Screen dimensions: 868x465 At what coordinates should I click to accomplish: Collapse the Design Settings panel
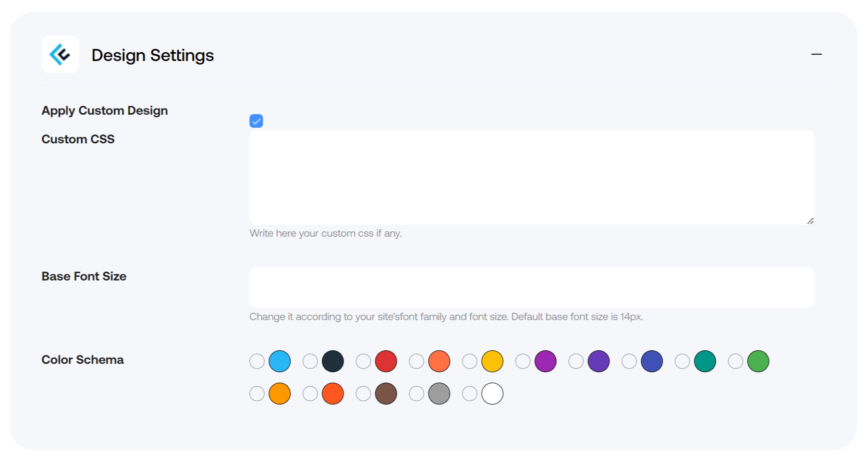click(x=816, y=54)
